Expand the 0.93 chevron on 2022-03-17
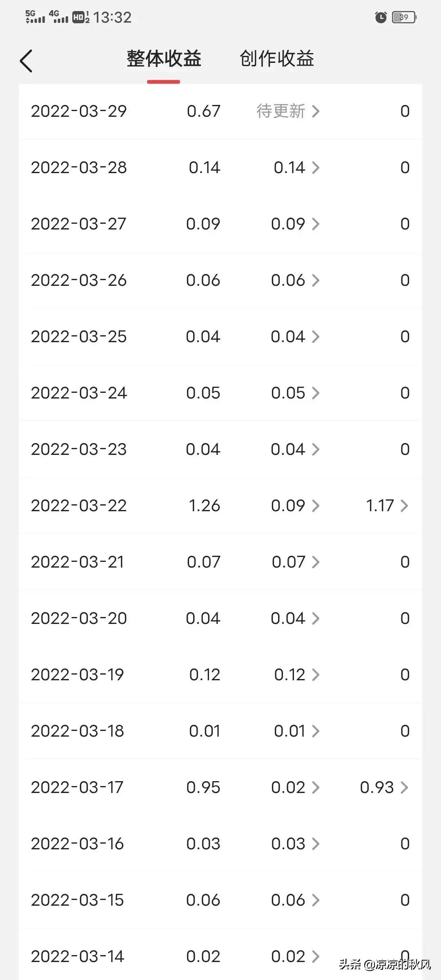441x980 pixels. [404, 787]
